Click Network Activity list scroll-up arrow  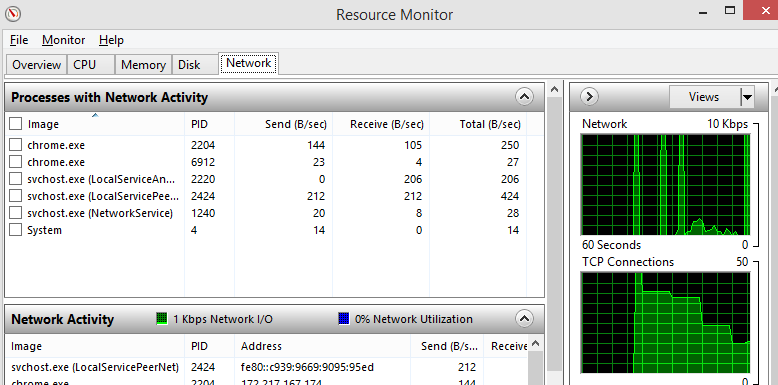coord(535,343)
